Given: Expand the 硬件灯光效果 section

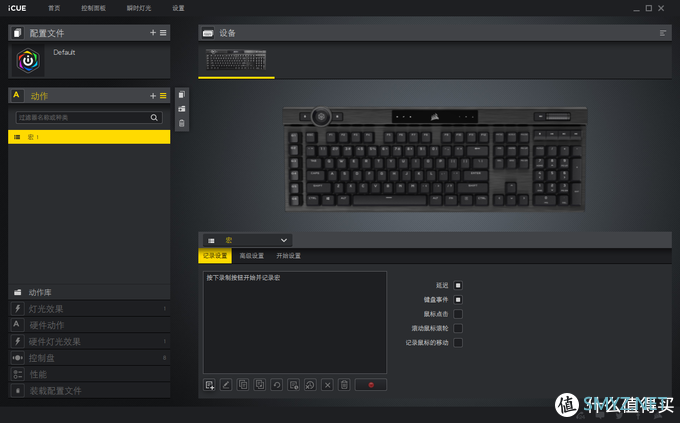Looking at the screenshot, I should 89,341.
